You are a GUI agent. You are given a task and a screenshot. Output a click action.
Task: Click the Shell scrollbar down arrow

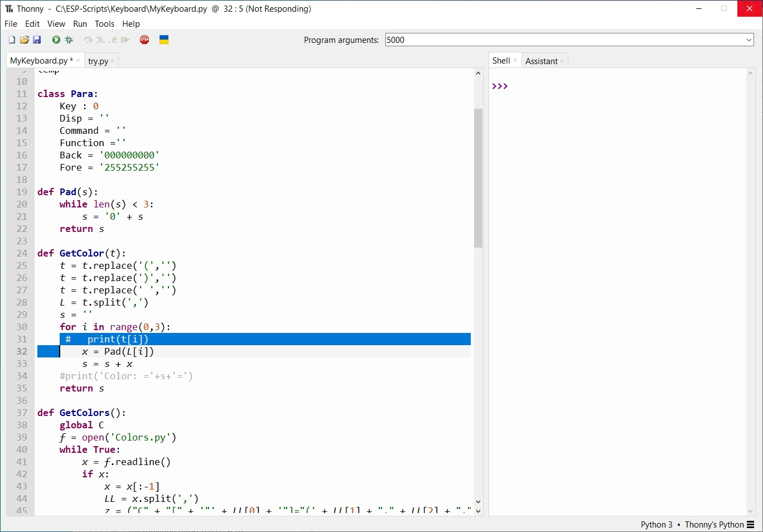pyautogui.click(x=750, y=511)
